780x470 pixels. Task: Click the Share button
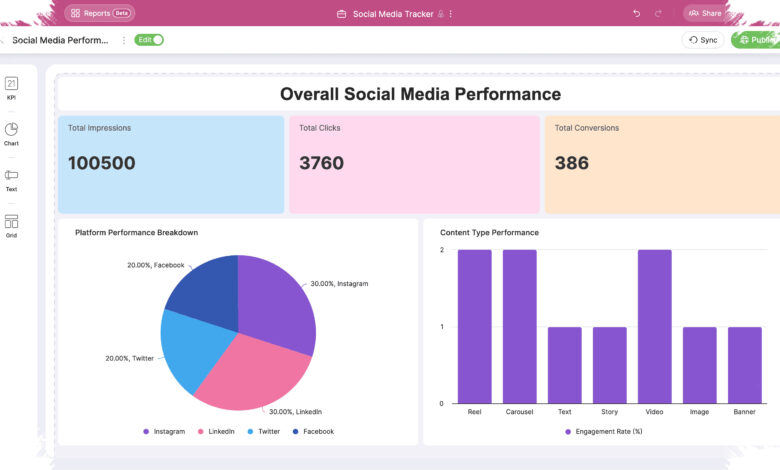[x=705, y=13]
